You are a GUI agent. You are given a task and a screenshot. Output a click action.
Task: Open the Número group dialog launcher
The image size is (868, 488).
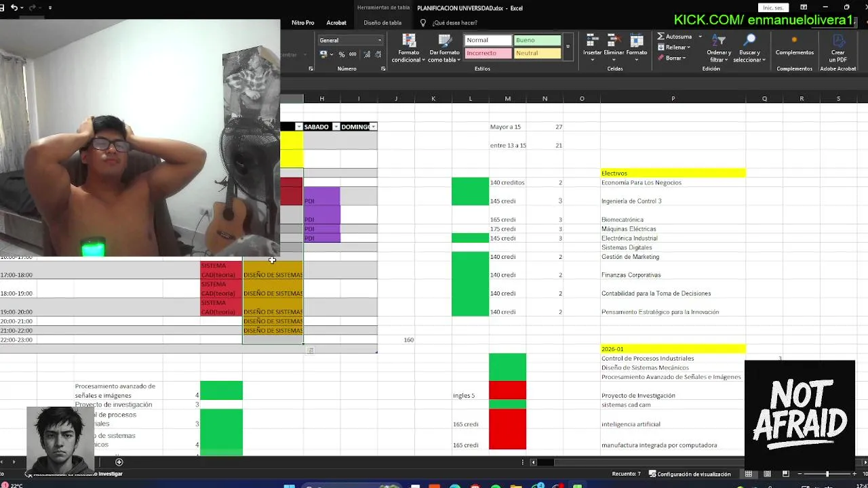click(383, 68)
